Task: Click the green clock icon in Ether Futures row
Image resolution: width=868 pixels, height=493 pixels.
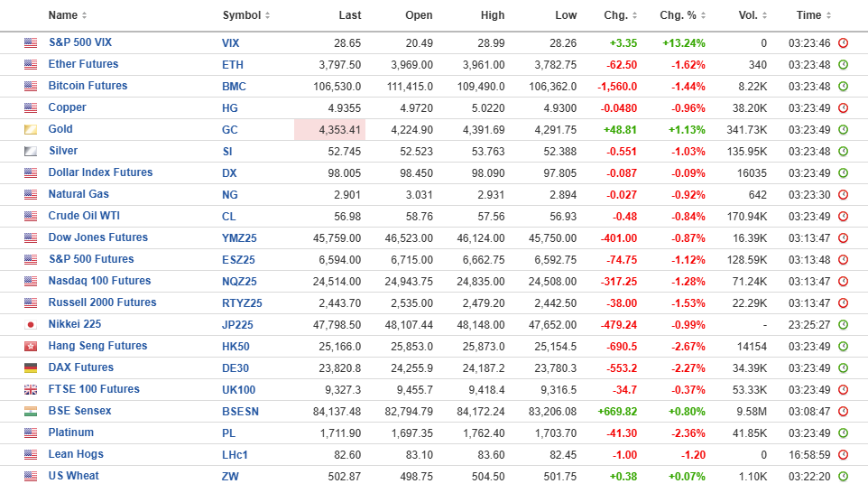Action: (x=843, y=64)
